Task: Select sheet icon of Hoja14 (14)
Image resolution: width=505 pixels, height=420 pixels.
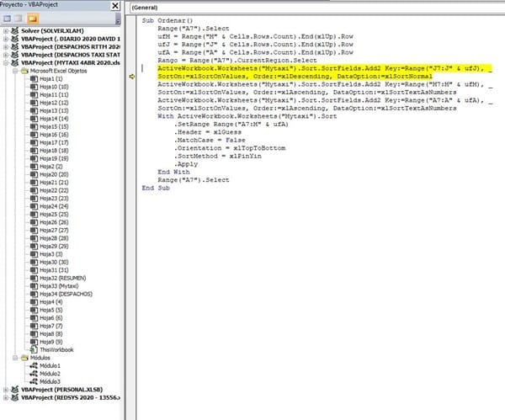Action: point(34,119)
